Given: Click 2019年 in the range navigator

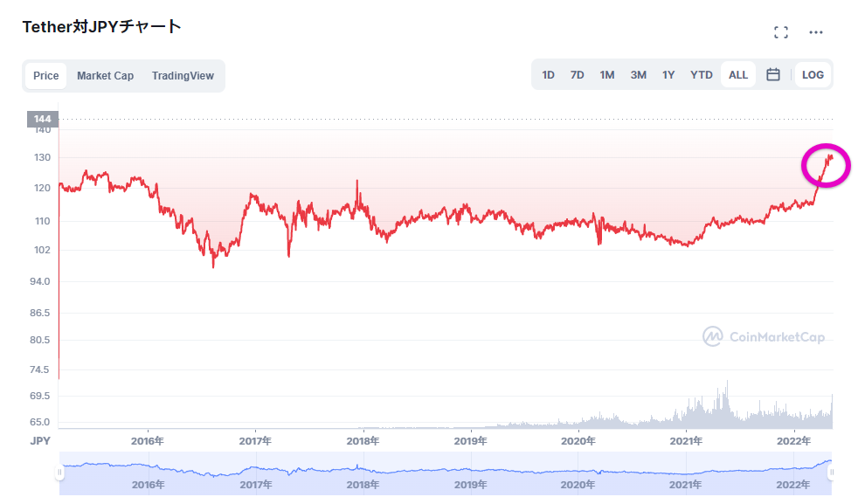Looking at the screenshot, I should 470,485.
